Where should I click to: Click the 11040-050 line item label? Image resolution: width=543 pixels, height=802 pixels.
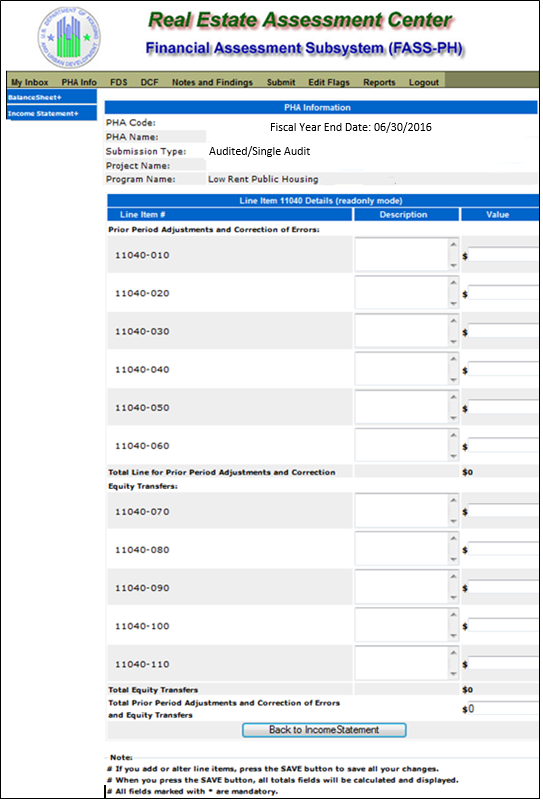142,408
